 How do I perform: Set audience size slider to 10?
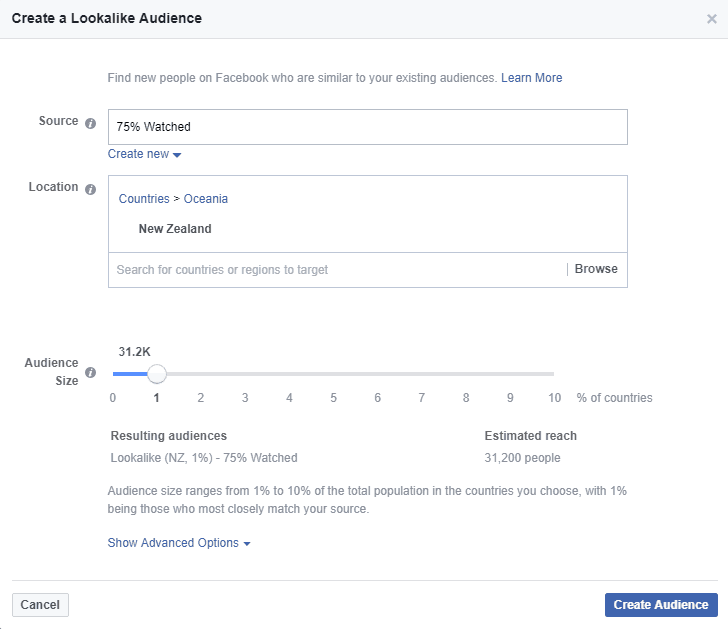click(x=553, y=374)
